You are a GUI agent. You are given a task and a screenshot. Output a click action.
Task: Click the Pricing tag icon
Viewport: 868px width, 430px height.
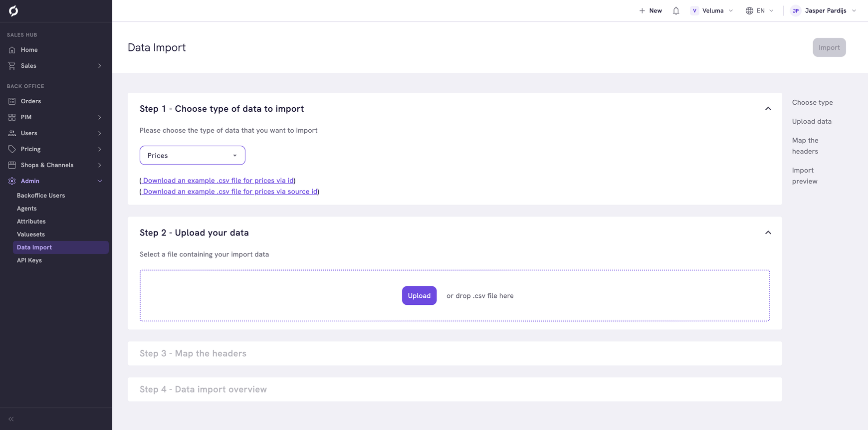tap(12, 149)
